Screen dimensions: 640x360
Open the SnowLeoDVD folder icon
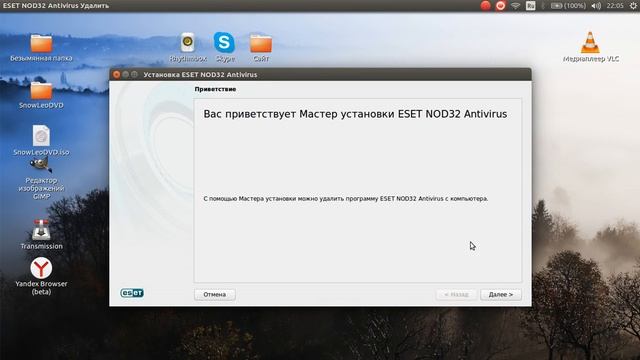tap(41, 91)
